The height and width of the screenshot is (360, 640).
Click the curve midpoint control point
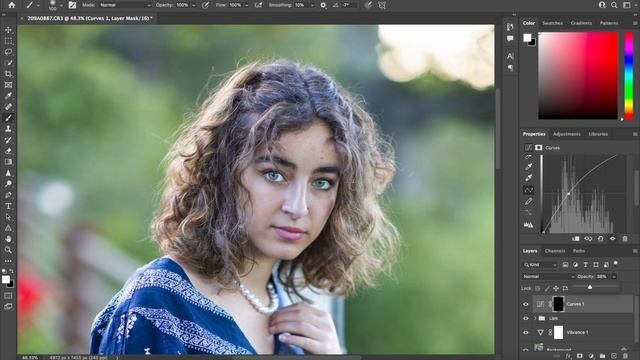[568, 193]
